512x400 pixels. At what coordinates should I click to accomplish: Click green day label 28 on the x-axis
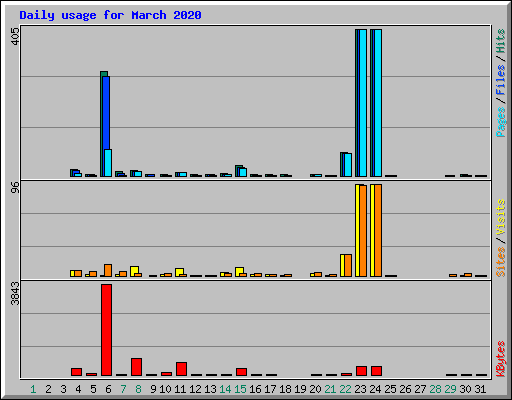click(x=435, y=389)
